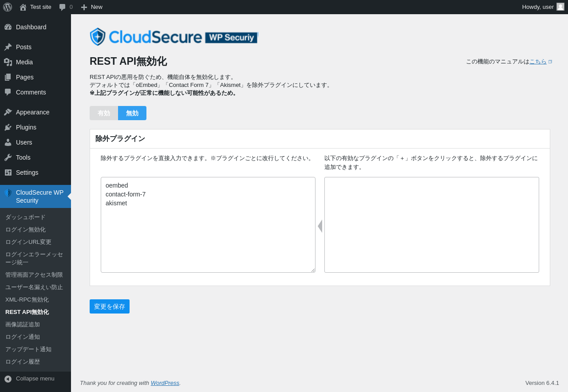Follow the WordPress footer link
Image resolution: width=568 pixels, height=392 pixels.
pos(165,383)
